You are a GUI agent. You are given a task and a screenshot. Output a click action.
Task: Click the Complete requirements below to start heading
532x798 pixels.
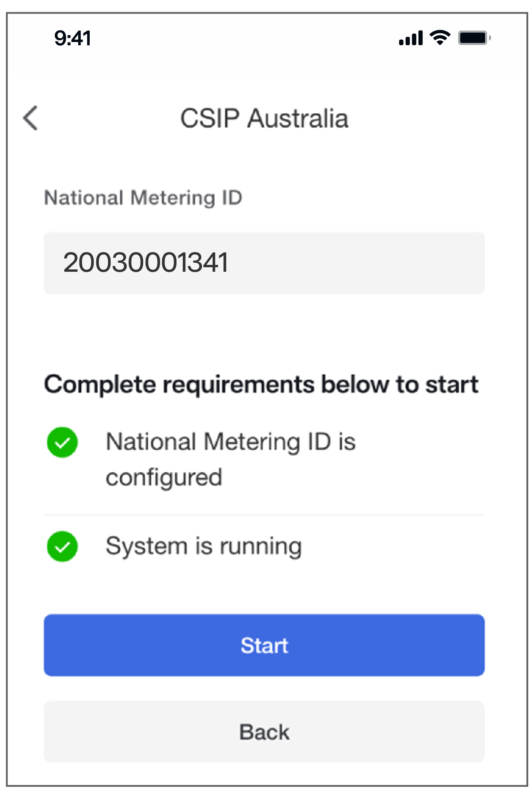[261, 385]
